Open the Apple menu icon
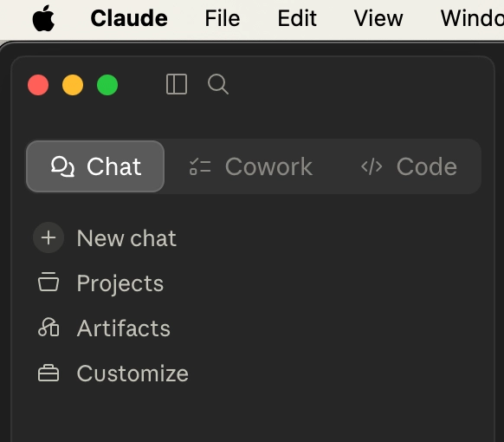Viewport: 504px width, 442px height. tap(43, 18)
